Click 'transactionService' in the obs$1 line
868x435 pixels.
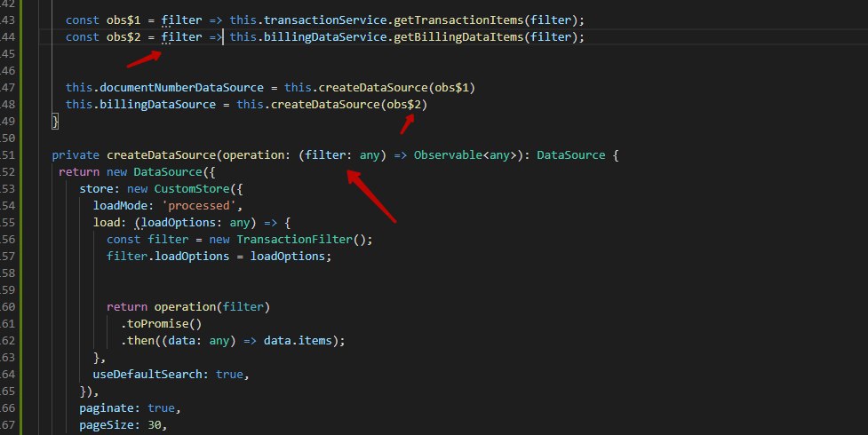point(325,20)
